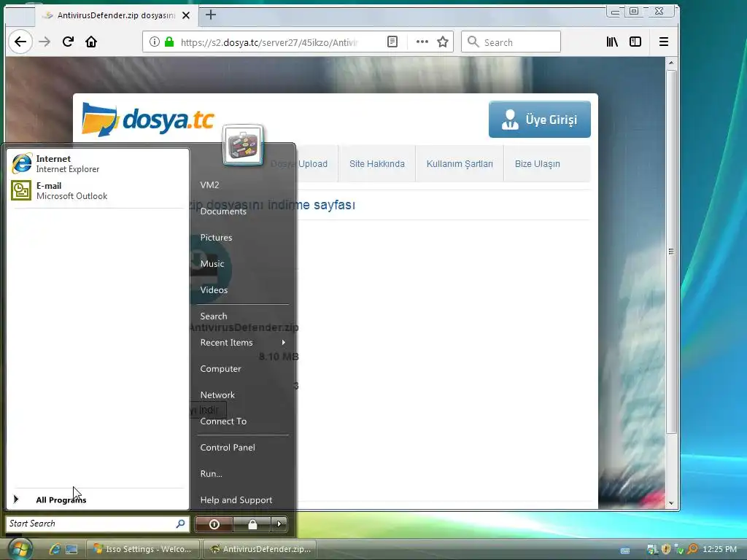The image size is (747, 560).
Task: Open a new tab with plus icon
Action: click(x=211, y=15)
